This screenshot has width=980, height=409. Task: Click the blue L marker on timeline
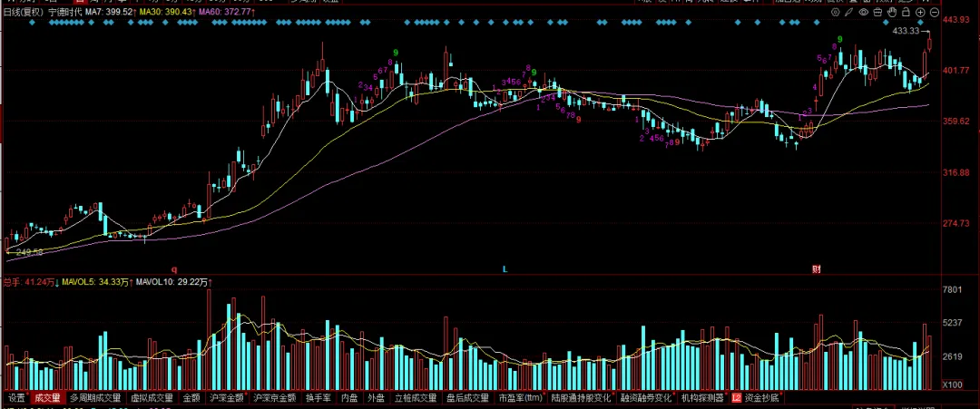[x=505, y=269]
